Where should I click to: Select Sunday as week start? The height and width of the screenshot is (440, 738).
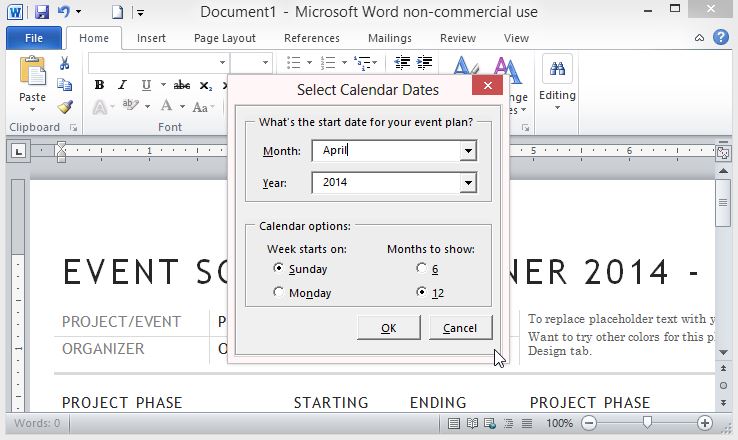coord(279,269)
